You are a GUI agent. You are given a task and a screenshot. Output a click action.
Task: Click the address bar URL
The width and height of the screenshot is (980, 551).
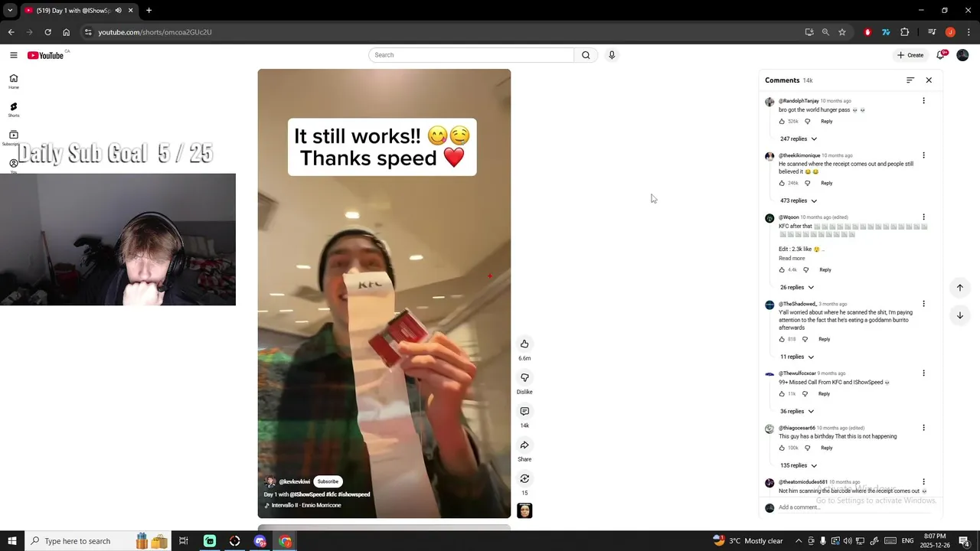(x=155, y=32)
